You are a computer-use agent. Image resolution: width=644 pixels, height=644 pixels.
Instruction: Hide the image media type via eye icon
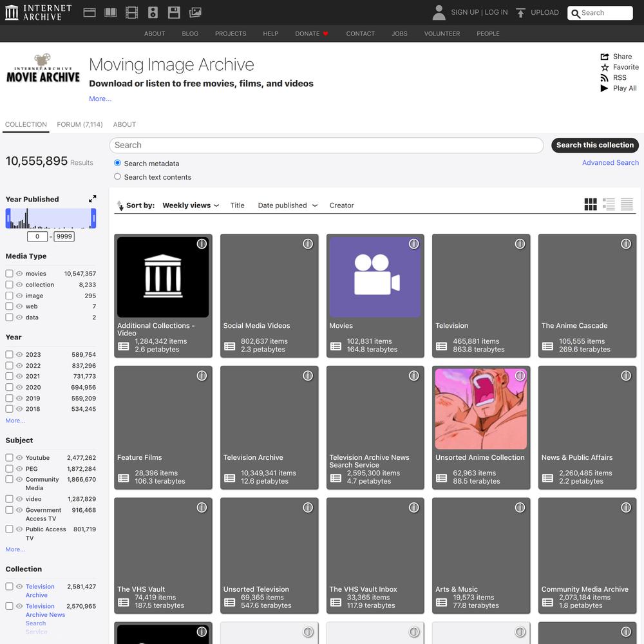(19, 296)
